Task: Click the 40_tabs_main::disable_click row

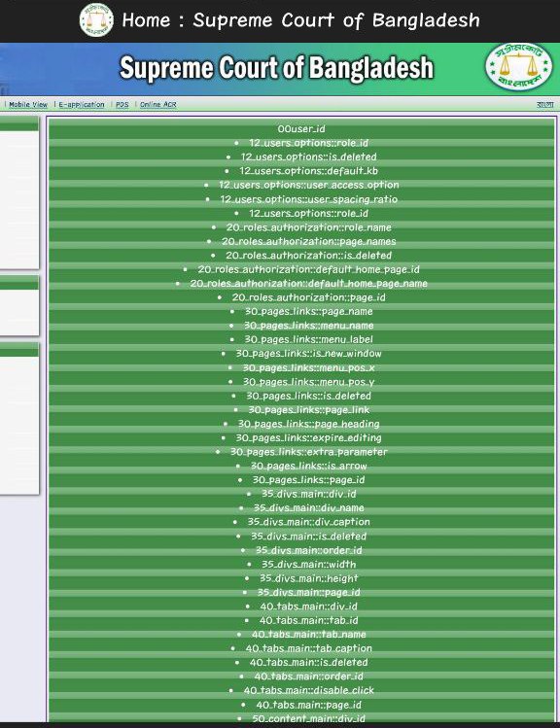Action: [309, 690]
